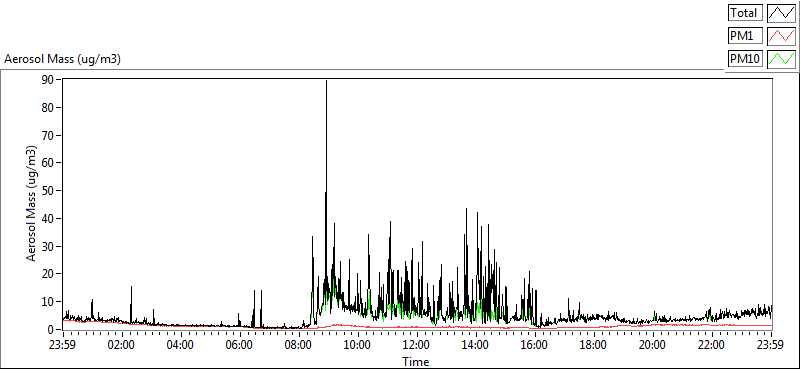The width and height of the screenshot is (800, 369).
Task: Click the Total plot legend label
Action: [745, 13]
